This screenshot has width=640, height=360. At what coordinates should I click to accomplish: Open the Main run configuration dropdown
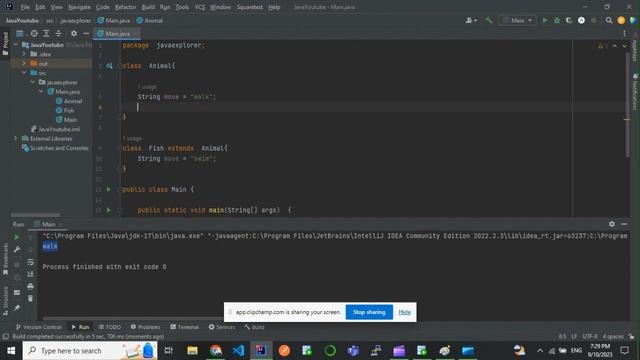pyautogui.click(x=518, y=20)
